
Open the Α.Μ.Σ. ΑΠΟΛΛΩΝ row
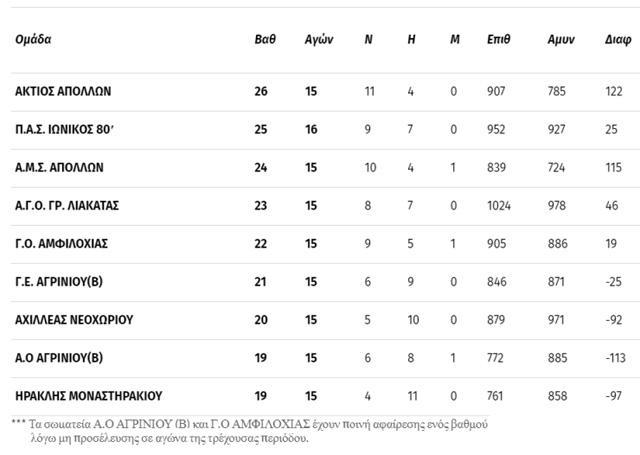point(59,167)
